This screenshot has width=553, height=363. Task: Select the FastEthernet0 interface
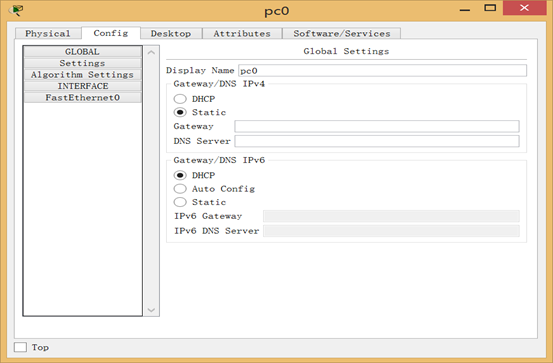tap(83, 98)
